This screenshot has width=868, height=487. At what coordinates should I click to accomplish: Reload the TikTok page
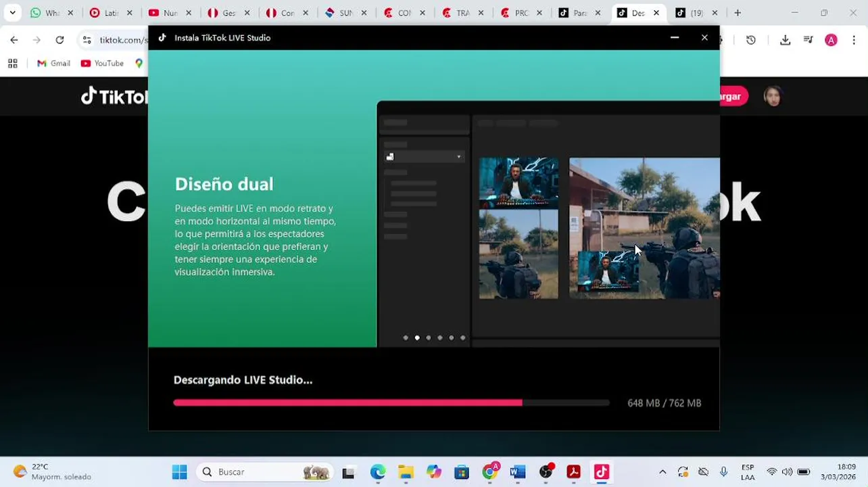click(x=59, y=40)
